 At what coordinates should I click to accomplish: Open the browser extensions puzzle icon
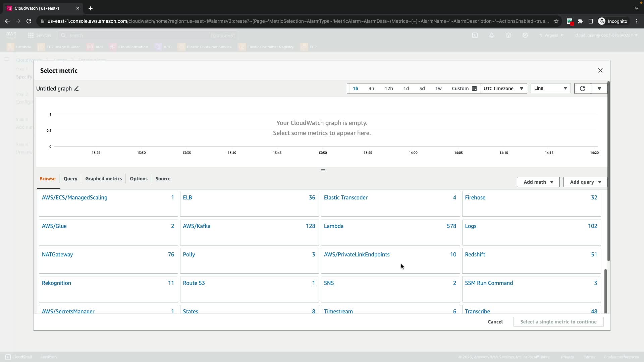(x=580, y=21)
